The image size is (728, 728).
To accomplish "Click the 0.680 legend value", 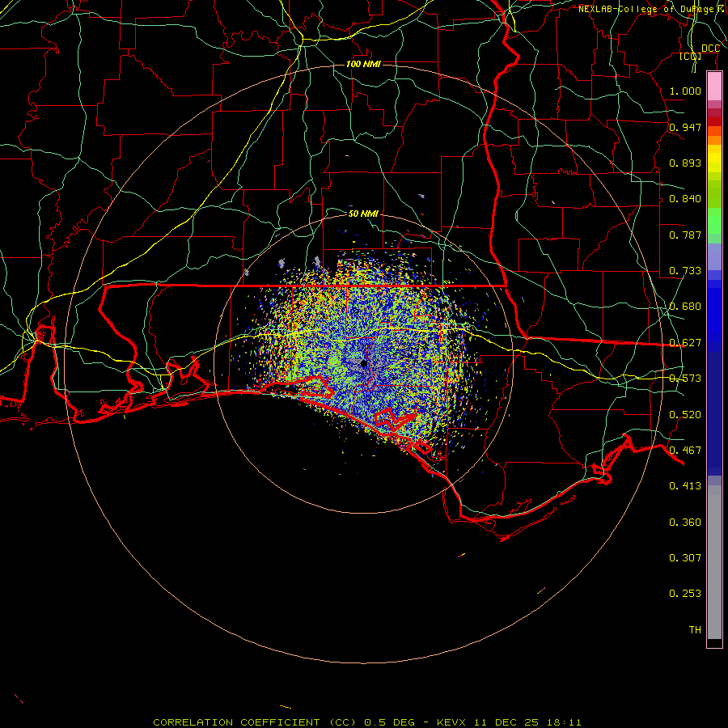I will 685,307.
